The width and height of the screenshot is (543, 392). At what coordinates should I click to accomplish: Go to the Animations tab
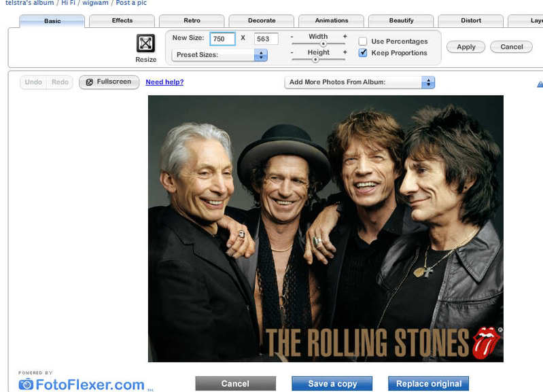(332, 20)
